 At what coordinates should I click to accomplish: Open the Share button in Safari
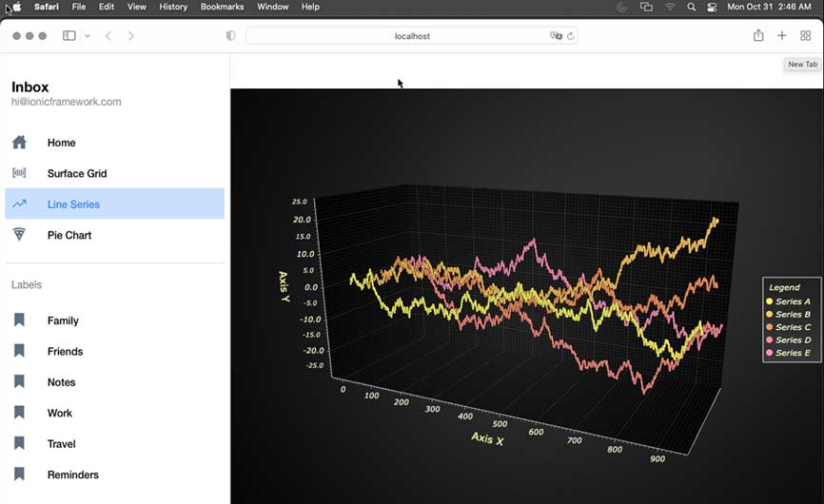pyautogui.click(x=758, y=35)
